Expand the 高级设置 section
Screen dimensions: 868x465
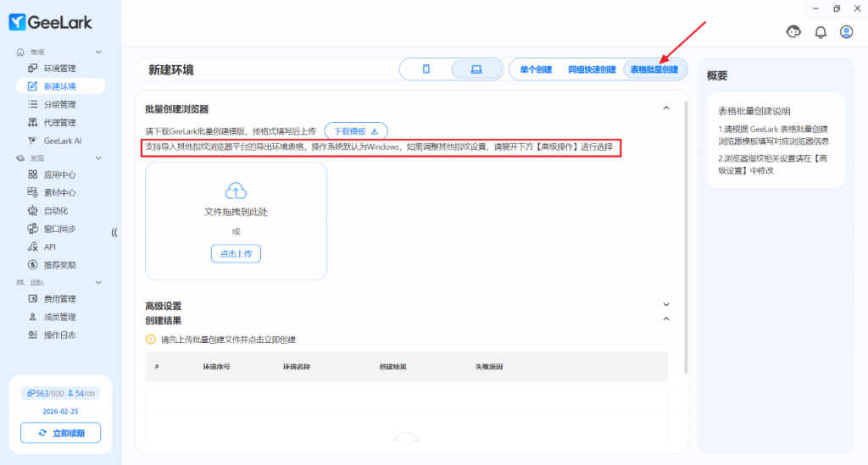tap(666, 305)
